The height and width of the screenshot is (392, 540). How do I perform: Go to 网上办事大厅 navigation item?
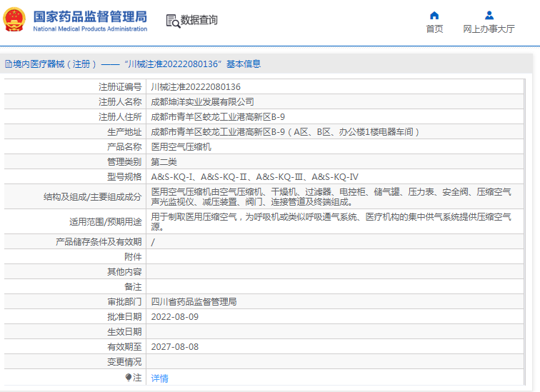(x=489, y=29)
